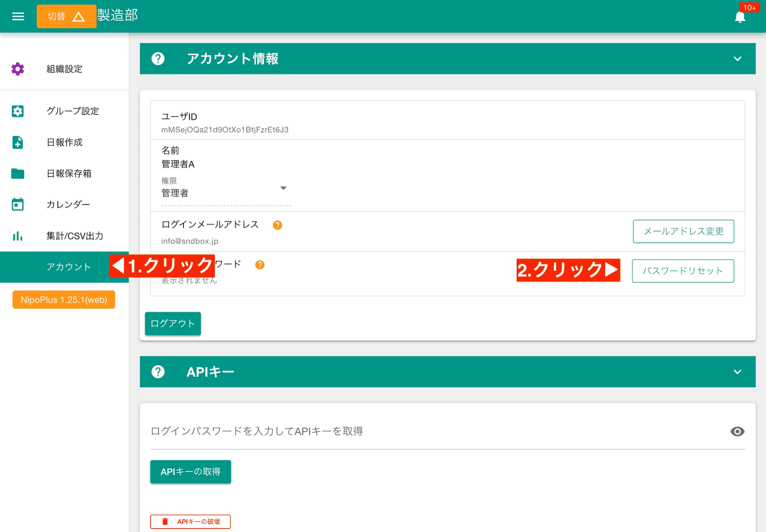The width and height of the screenshot is (766, 532).
Task: Click the 集計/CSV出力 chart icon
Action: [x=18, y=236]
